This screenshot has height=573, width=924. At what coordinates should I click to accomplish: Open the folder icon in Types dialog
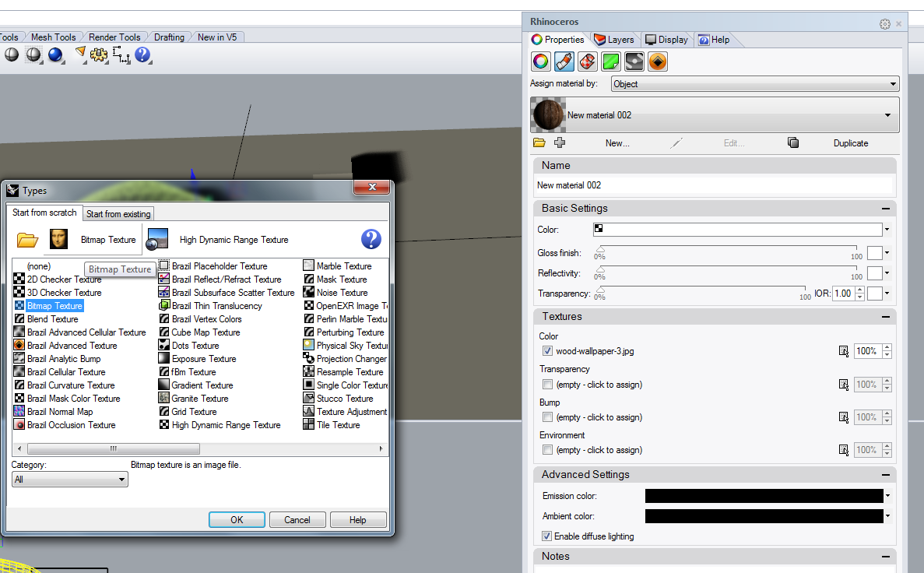[x=27, y=240]
